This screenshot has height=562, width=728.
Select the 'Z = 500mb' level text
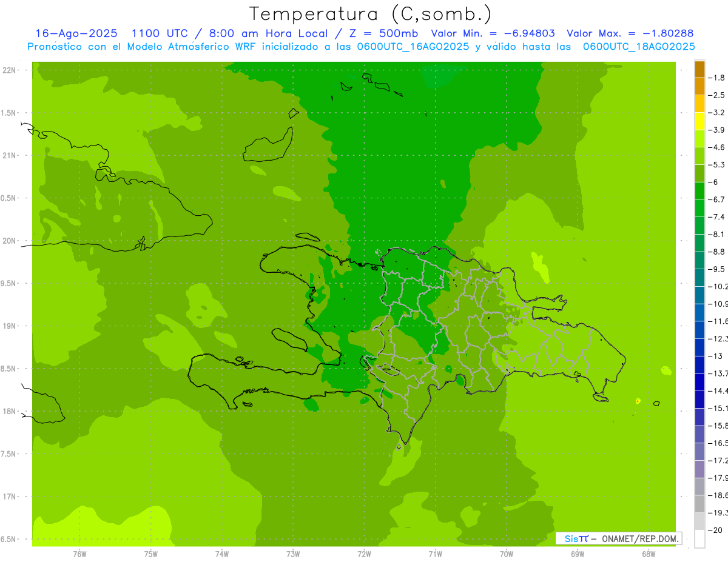[x=383, y=33]
